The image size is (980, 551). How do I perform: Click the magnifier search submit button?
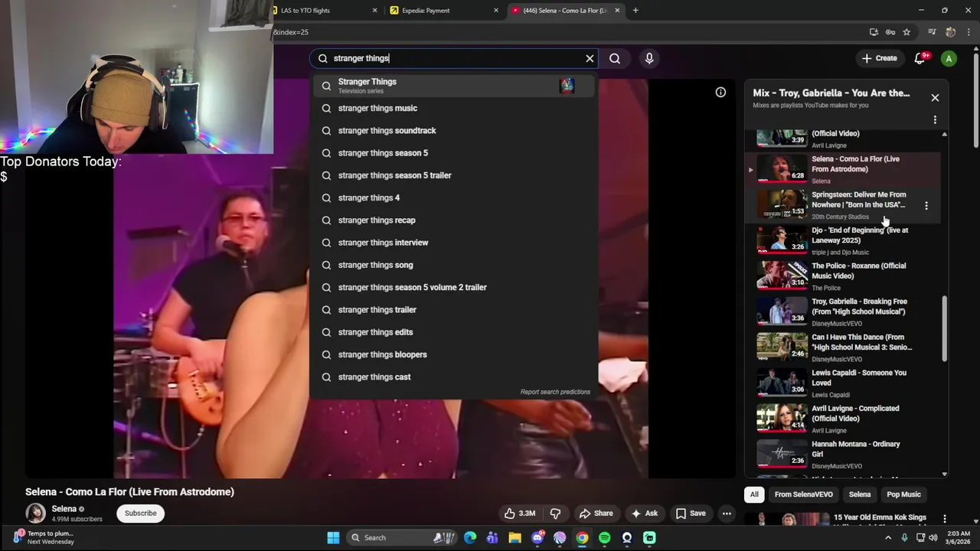(615, 58)
